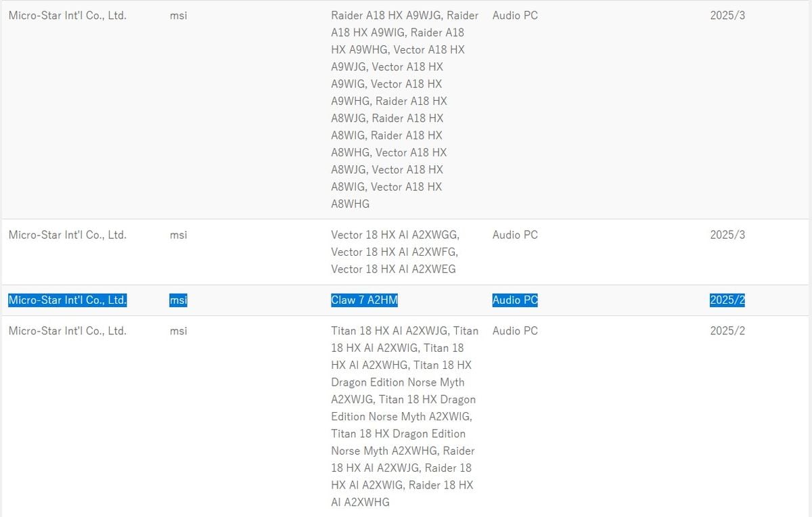Click msi brand in Raider A18 HX row

pyautogui.click(x=178, y=15)
